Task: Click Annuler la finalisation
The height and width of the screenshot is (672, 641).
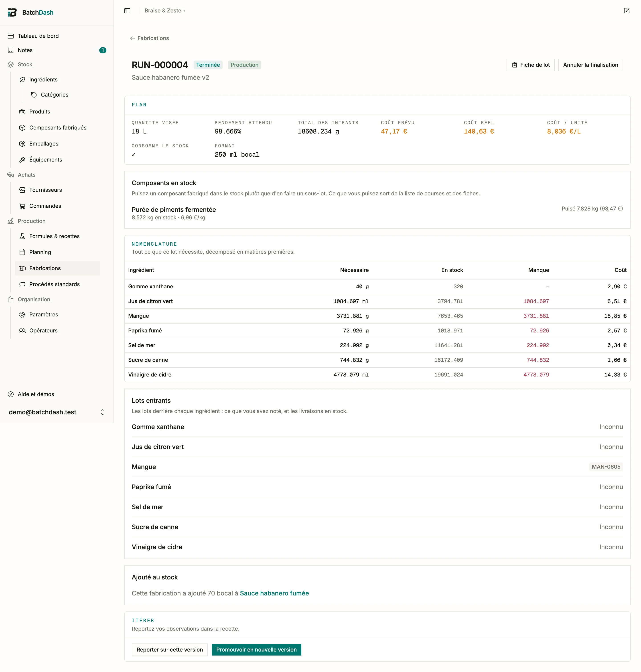Action: 590,65
